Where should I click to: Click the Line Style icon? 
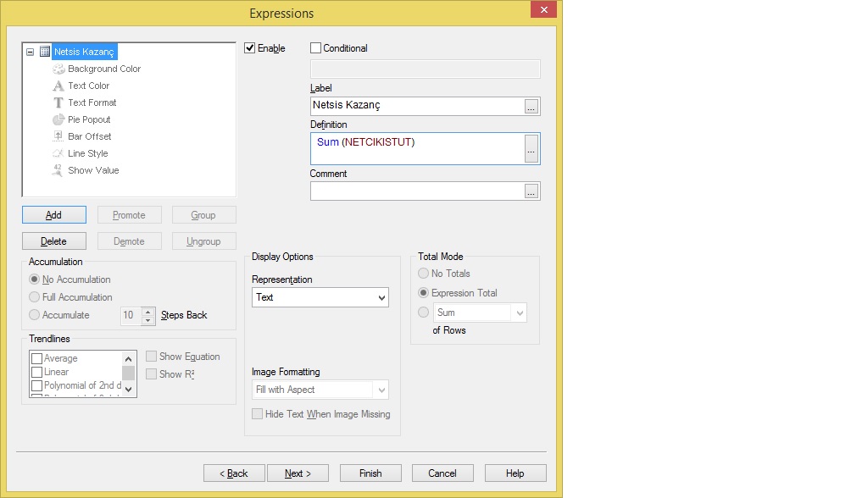tap(58, 153)
